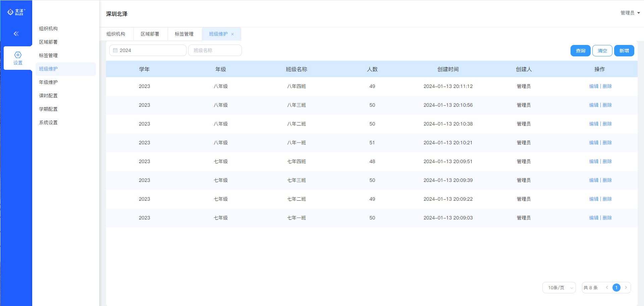Click the 设置 gear icon in sidebar

18,55
